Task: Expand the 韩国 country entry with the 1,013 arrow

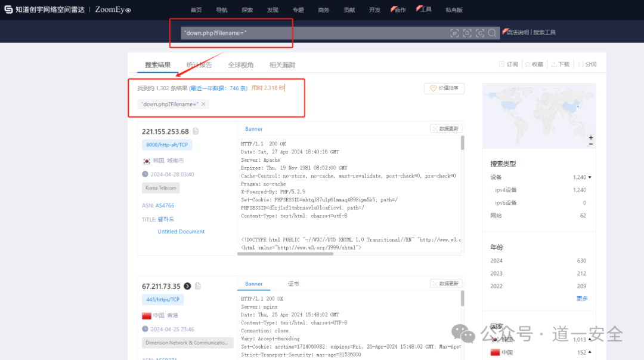Action: tap(590, 340)
